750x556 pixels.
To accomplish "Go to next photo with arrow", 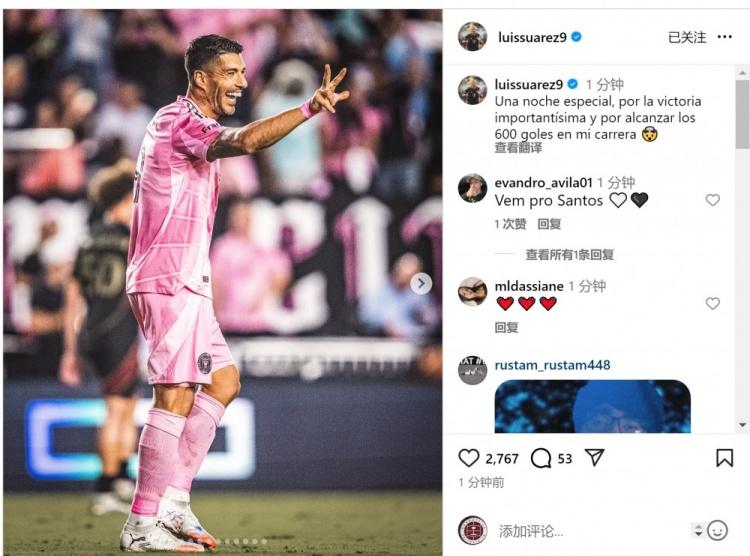I will point(421,284).
